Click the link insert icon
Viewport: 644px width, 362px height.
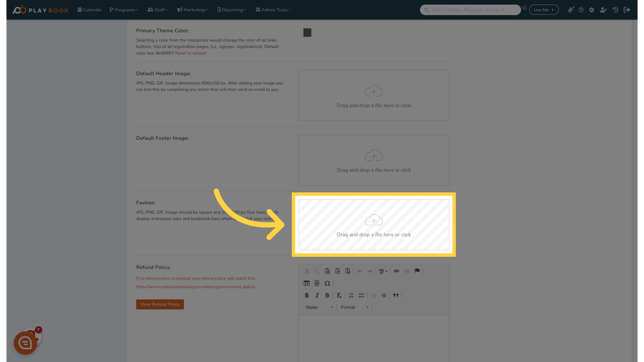coord(396,271)
